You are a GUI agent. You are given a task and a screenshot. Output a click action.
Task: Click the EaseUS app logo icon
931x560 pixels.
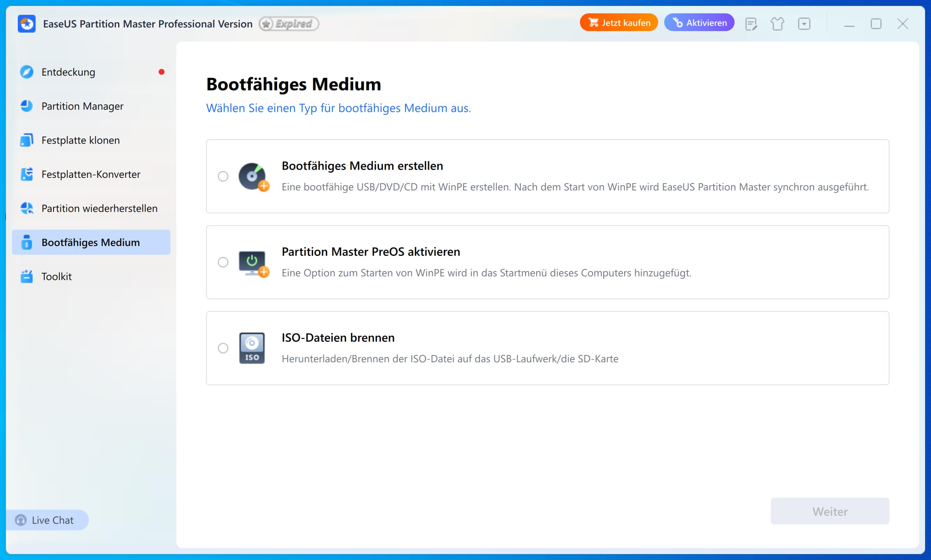click(x=26, y=24)
